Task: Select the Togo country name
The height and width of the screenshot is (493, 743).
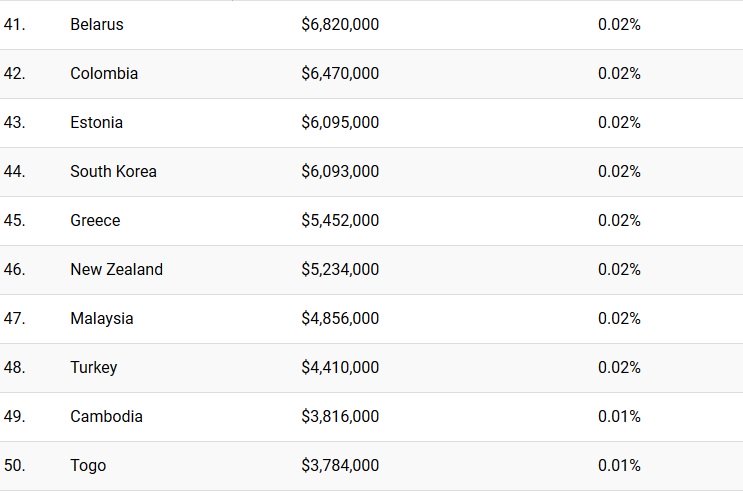Action: tap(88, 465)
